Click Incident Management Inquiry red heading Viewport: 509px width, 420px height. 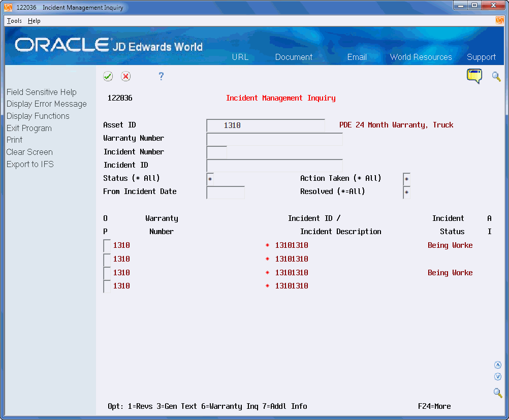pos(281,98)
